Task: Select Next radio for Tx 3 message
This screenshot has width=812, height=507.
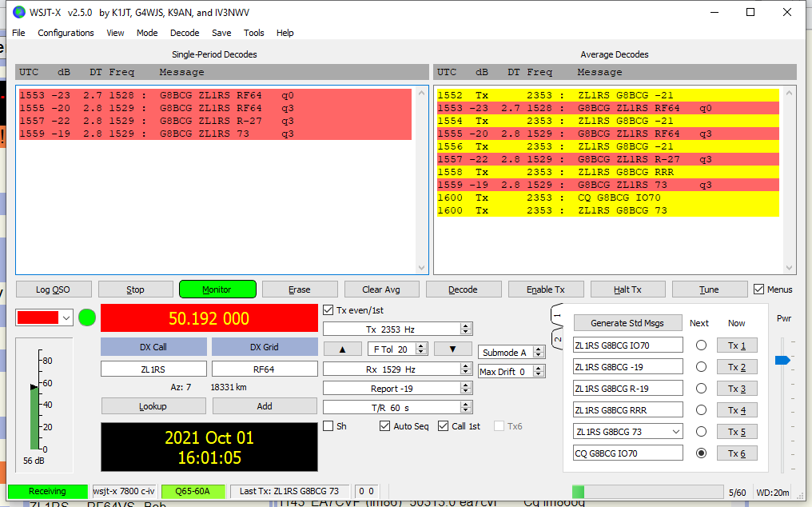Action: coord(701,389)
